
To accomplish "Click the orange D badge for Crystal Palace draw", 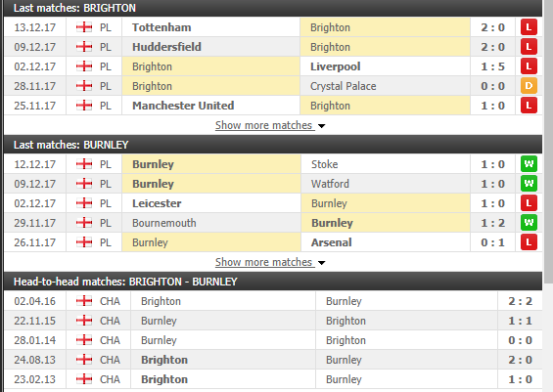I will point(529,86).
